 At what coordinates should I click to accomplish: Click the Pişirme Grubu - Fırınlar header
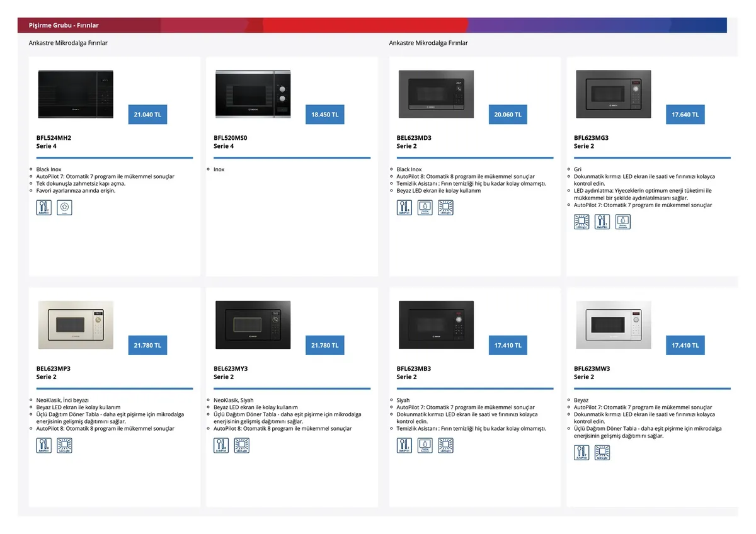pos(64,25)
